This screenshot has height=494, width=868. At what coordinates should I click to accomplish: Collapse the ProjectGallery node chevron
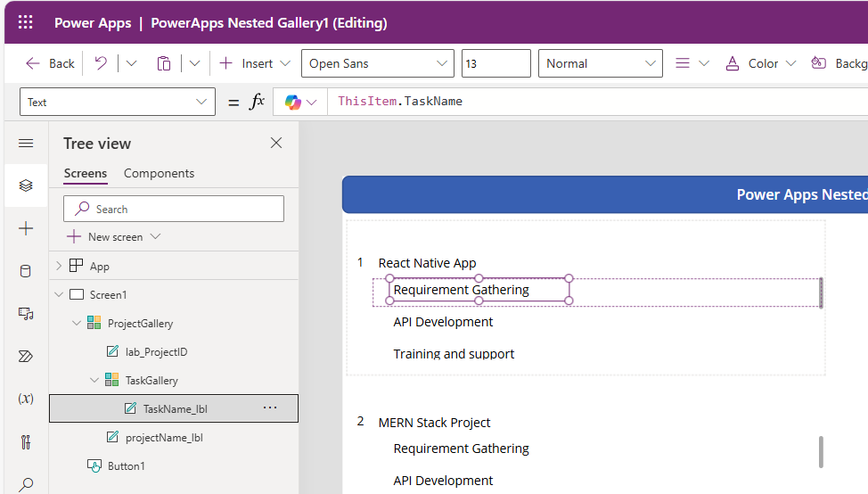[77, 323]
